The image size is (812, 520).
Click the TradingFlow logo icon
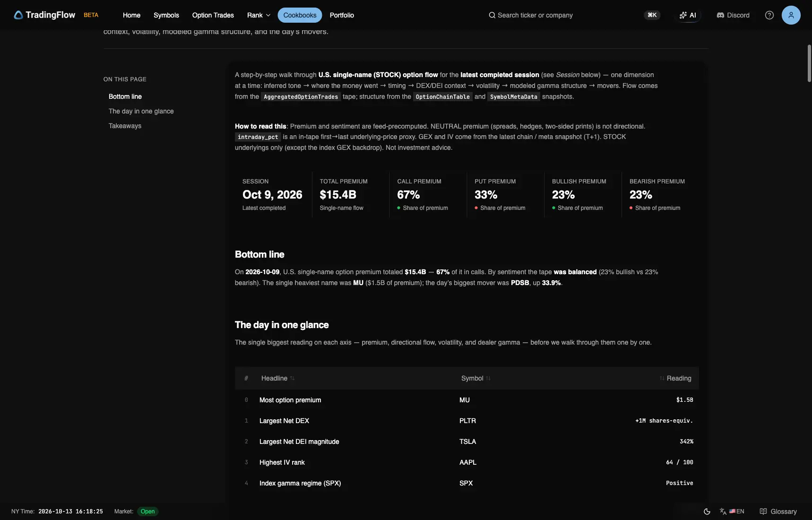pos(18,15)
